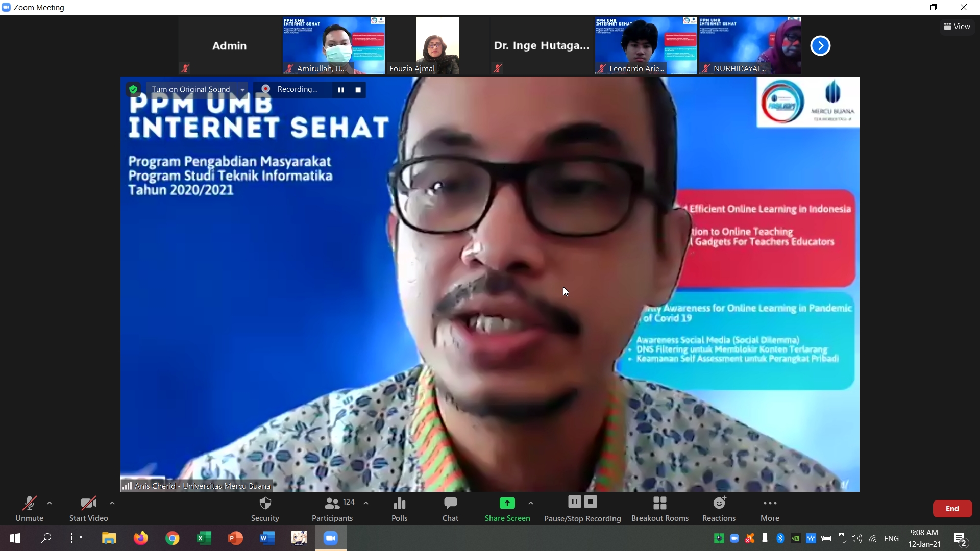Click the Zoom taskbar icon
This screenshot has height=551, width=980.
coord(331,538)
